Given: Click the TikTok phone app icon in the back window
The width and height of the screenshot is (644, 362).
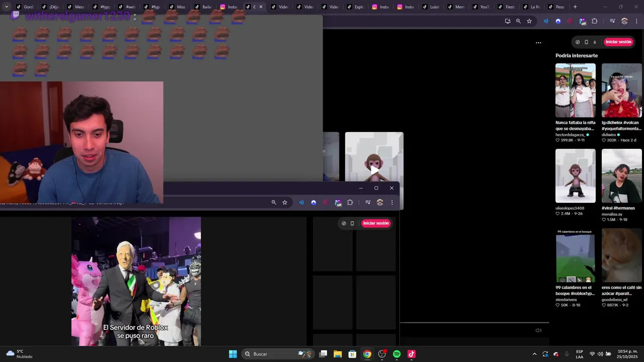Looking at the screenshot, I should 586,42.
